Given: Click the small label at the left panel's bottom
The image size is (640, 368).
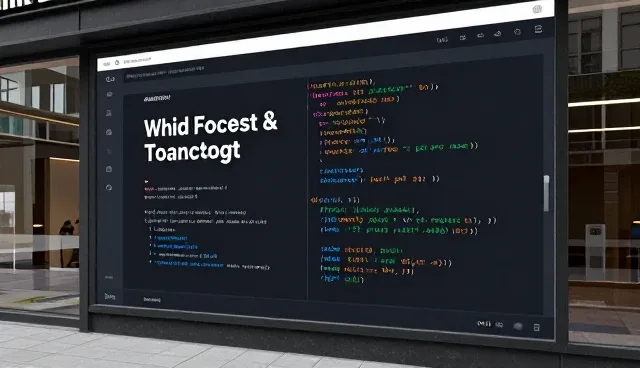Looking at the screenshot, I should pyautogui.click(x=152, y=299).
